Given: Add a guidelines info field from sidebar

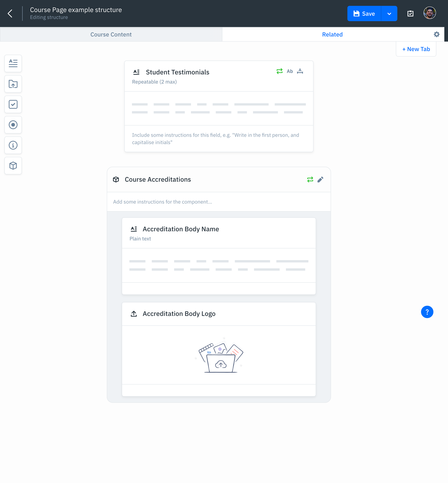Looking at the screenshot, I should (13, 145).
